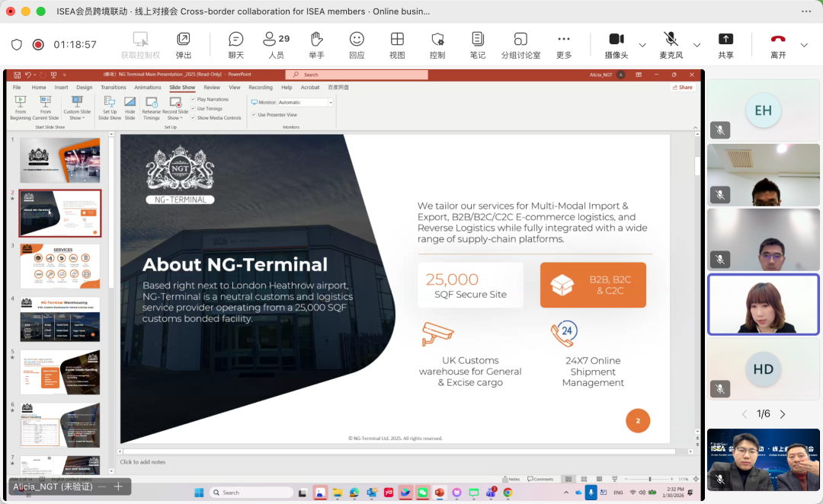Screen dimensions: 823x504
Task: Open the chat (聊天) panel
Action: 235,45
